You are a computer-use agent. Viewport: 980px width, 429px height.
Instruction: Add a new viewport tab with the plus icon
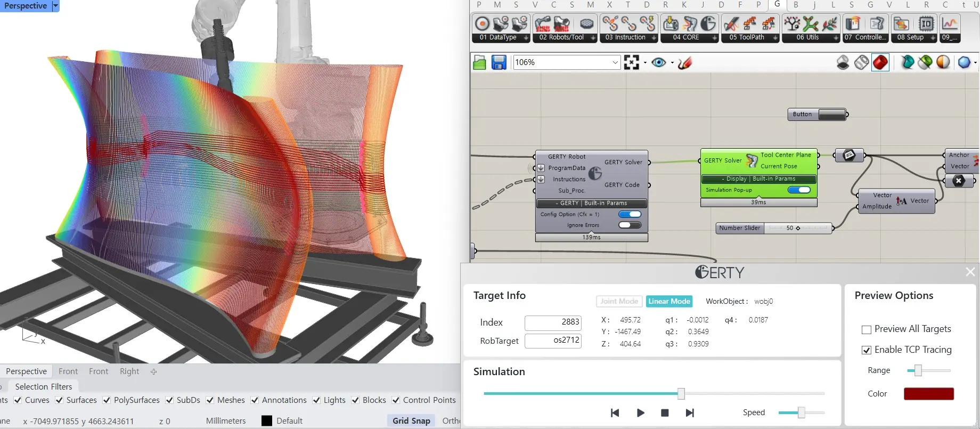tap(153, 371)
